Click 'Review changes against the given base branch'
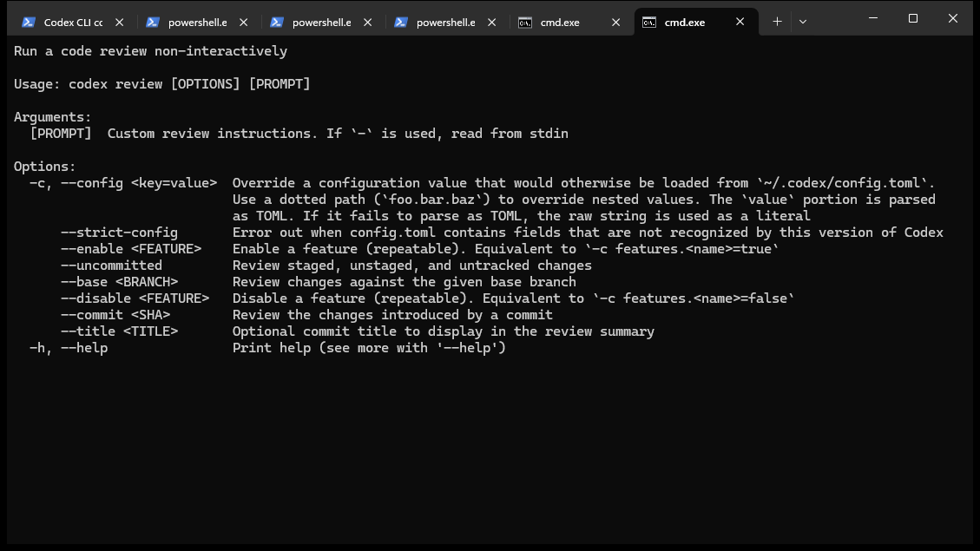 coord(404,282)
